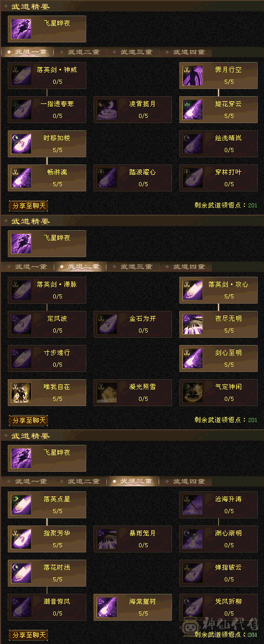Click the 金石为开 skill slot
Screen dimensions: 264x644
[x=133, y=324]
